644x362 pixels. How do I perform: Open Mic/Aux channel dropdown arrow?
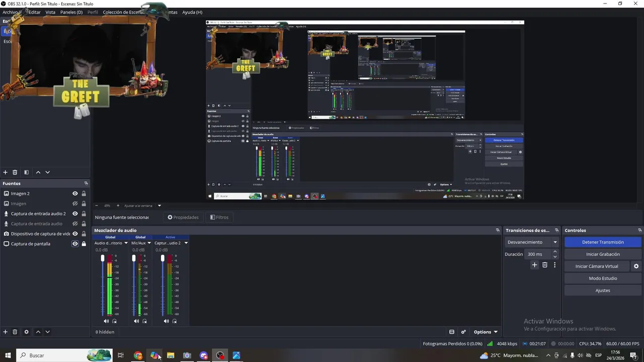(149, 243)
